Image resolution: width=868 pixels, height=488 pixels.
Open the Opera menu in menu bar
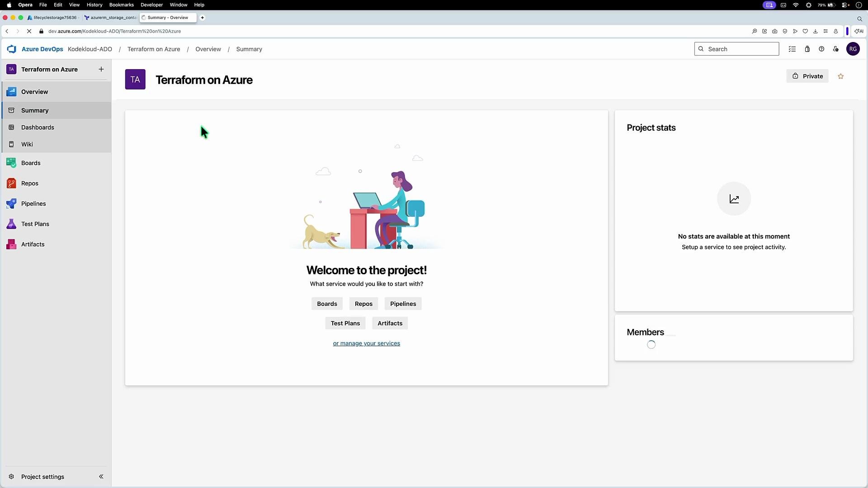coord(25,5)
